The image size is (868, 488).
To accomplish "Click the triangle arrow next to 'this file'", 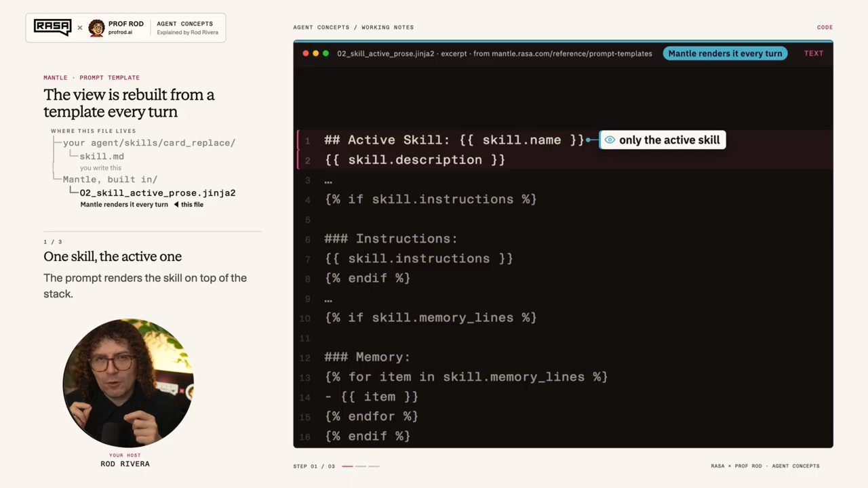I will 176,205.
